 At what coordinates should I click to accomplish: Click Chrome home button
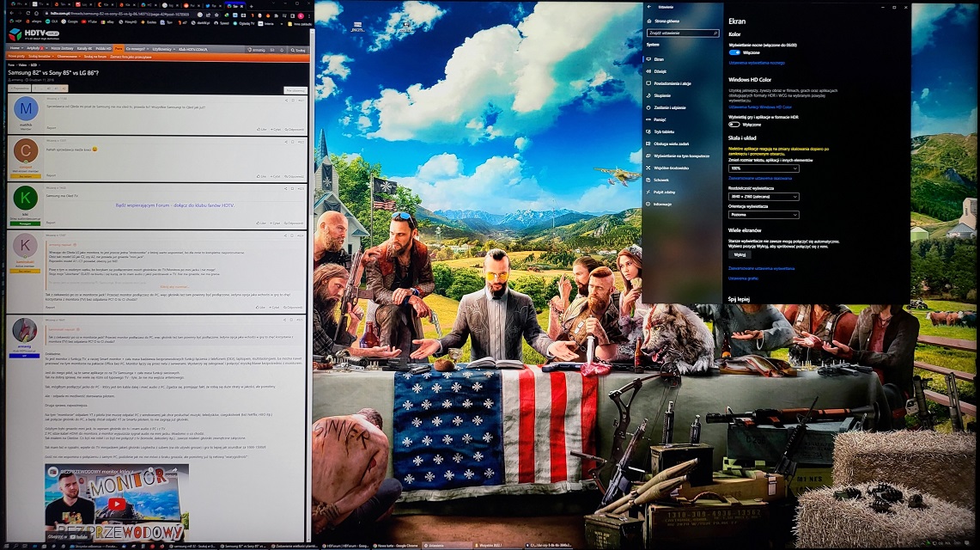pos(36,13)
